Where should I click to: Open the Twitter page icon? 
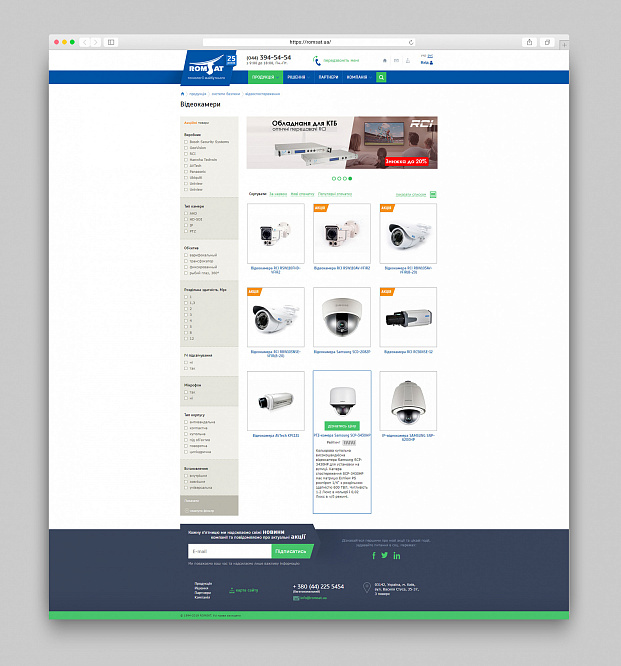(x=384, y=555)
